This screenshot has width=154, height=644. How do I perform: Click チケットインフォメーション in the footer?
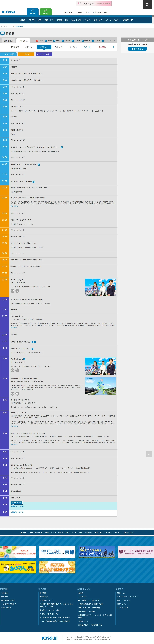point(127,597)
